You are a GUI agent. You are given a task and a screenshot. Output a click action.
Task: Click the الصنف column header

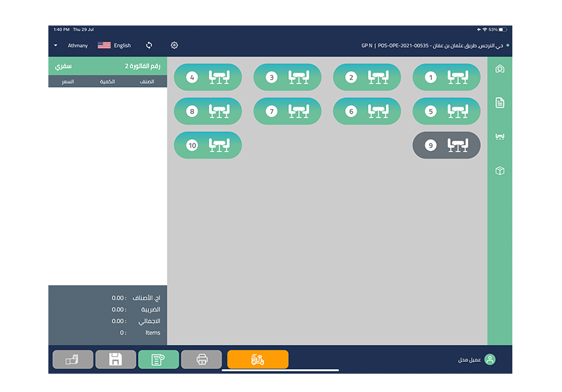coord(147,82)
